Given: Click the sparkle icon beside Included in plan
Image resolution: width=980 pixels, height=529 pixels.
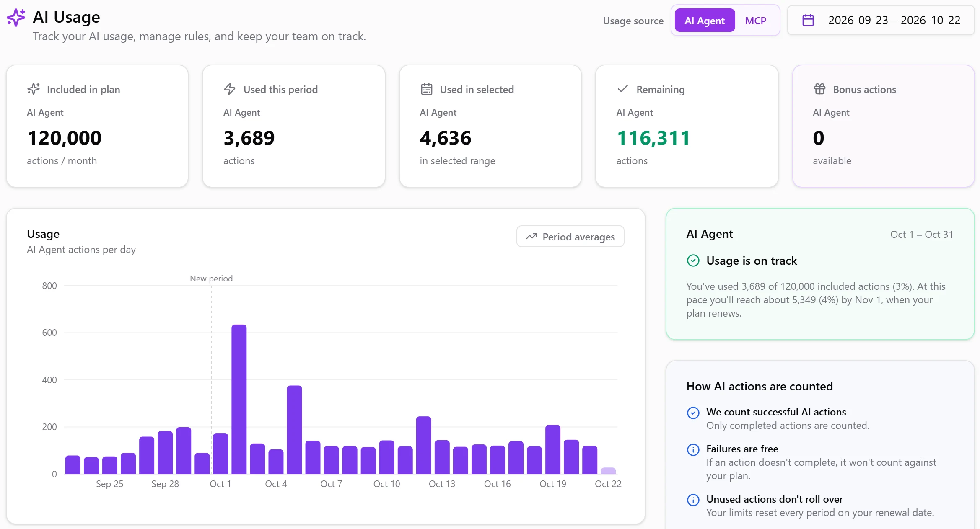Looking at the screenshot, I should point(34,89).
